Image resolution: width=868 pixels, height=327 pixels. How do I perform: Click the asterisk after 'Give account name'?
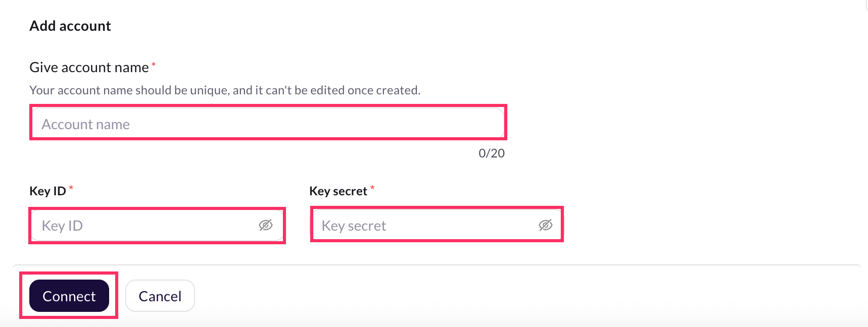(154, 65)
